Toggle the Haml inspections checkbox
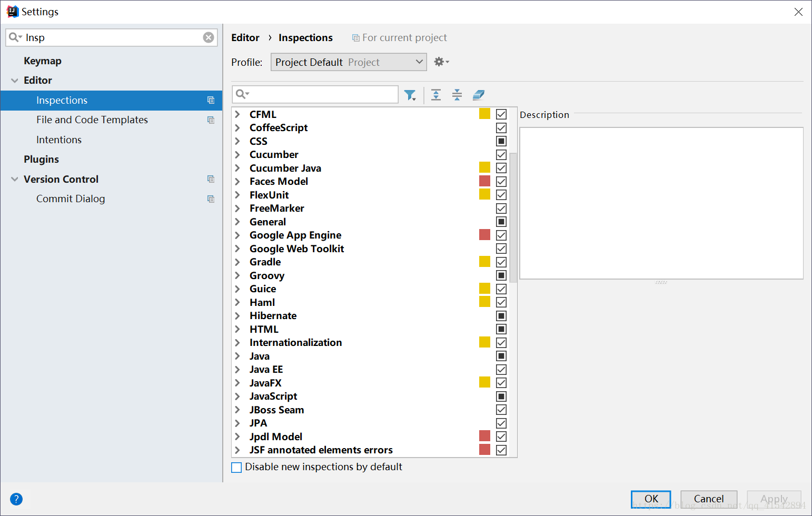 point(501,302)
